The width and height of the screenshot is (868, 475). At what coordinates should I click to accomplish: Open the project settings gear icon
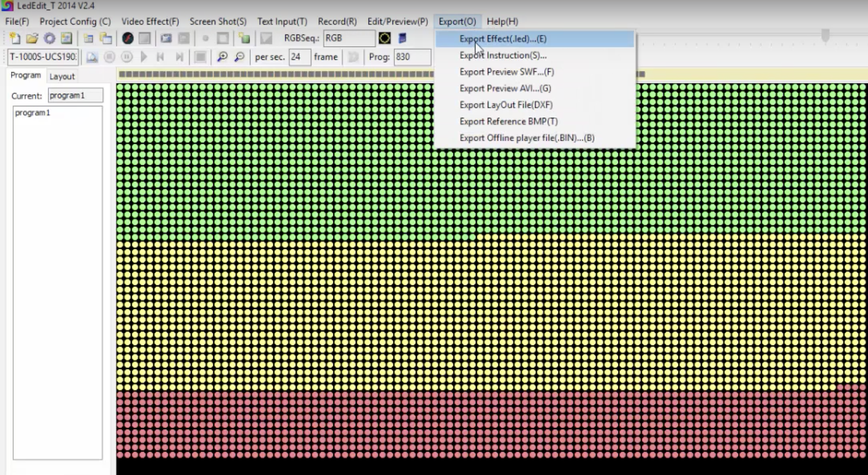[49, 38]
